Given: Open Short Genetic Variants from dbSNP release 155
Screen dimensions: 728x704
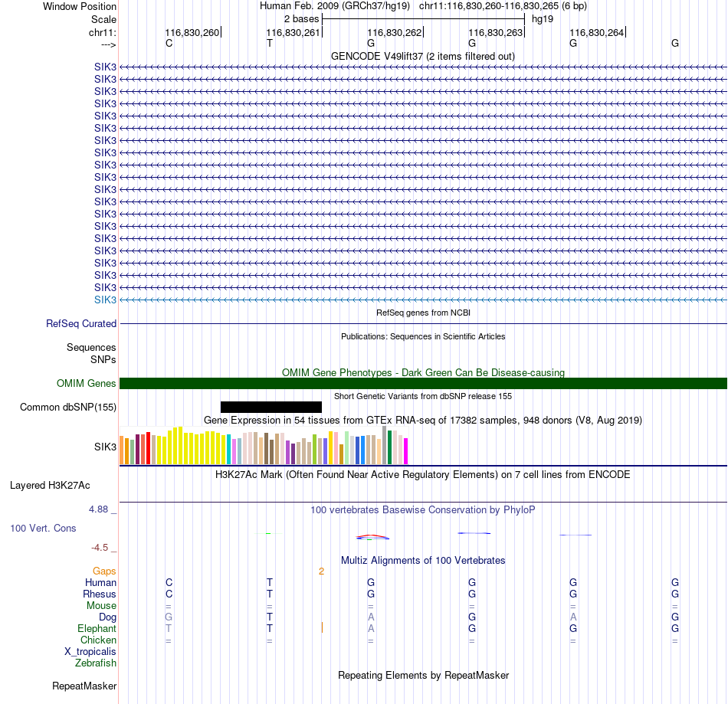Looking at the screenshot, I should (423, 396).
